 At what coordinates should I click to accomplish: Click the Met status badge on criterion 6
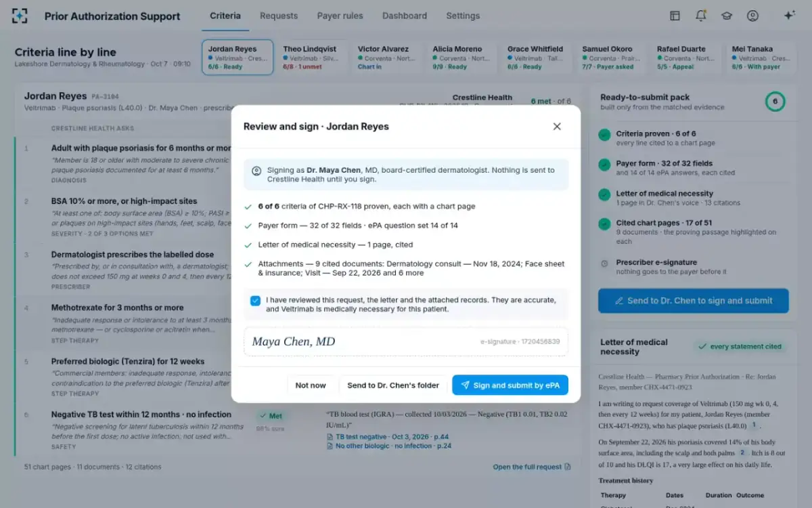tap(271, 416)
